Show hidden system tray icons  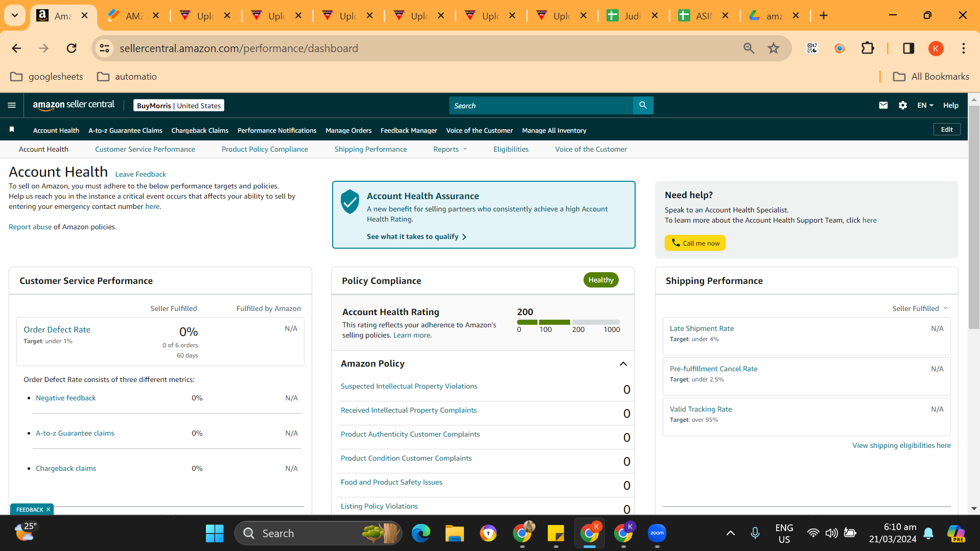pyautogui.click(x=730, y=534)
